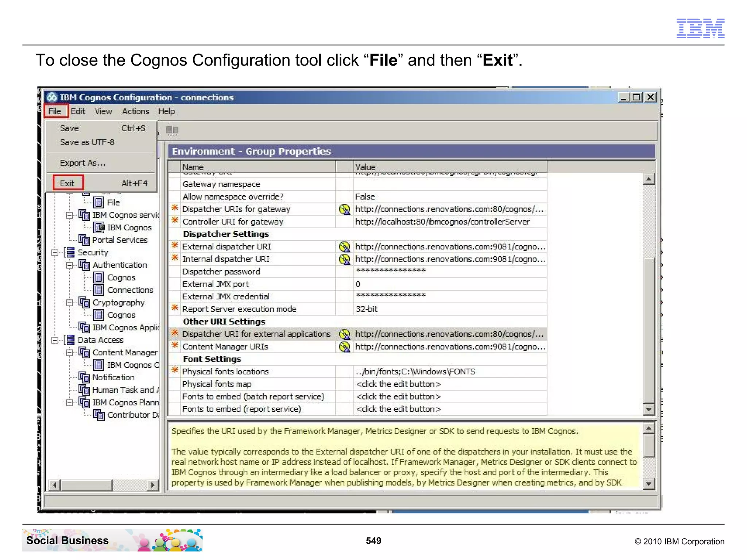Screen dimensions: 747x560
Task: Click the Name column header
Action: click(258, 167)
